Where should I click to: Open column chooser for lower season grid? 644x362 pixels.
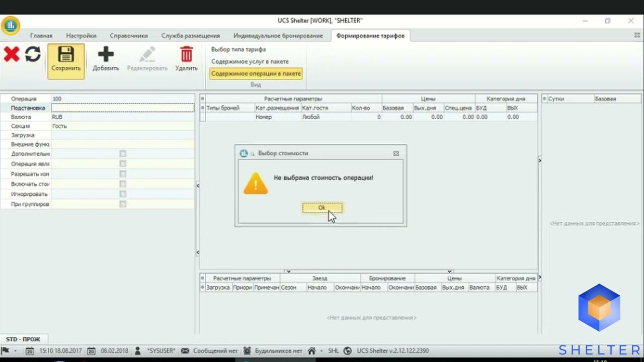pyautogui.click(x=203, y=278)
